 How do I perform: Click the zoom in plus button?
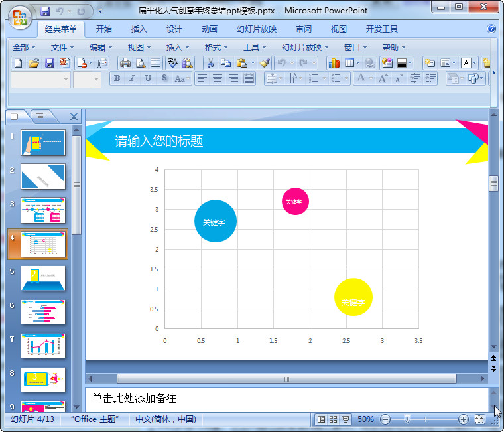pos(463,419)
